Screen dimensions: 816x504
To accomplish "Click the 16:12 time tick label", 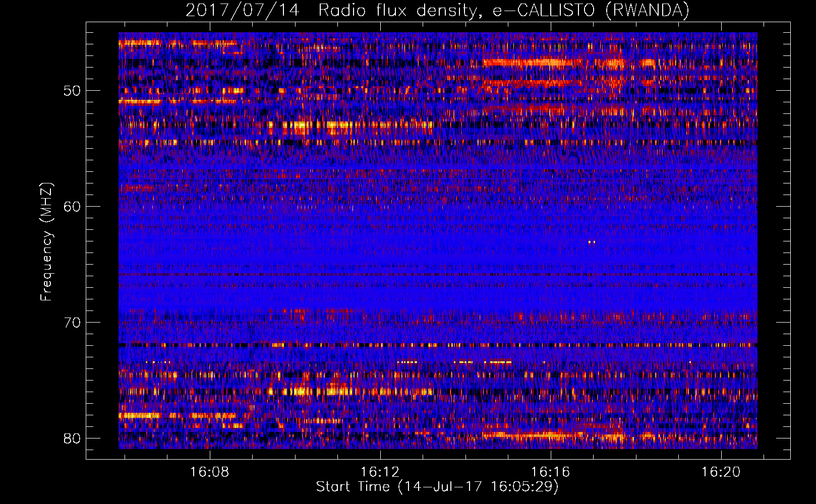I will (380, 472).
